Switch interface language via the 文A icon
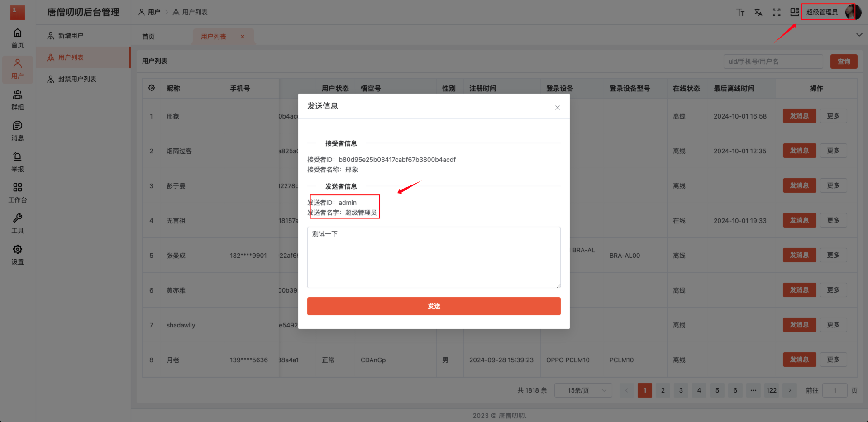 coord(758,12)
